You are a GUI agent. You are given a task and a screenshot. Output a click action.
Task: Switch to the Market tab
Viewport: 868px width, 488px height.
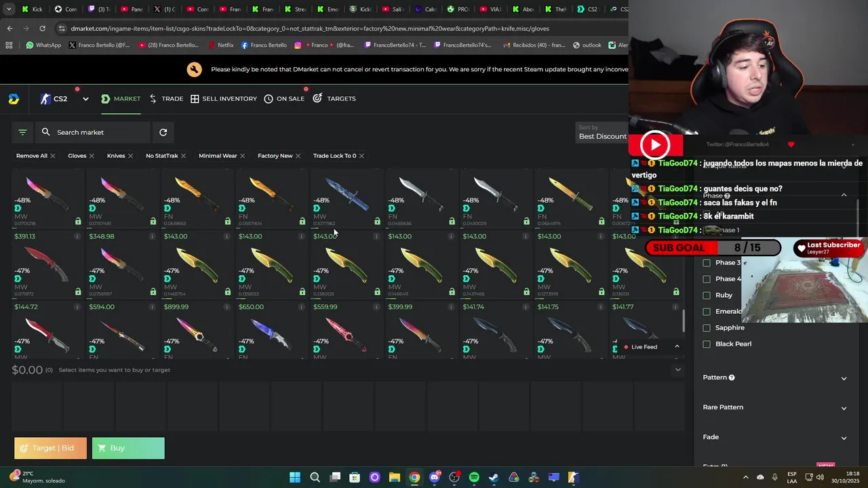[x=121, y=99]
